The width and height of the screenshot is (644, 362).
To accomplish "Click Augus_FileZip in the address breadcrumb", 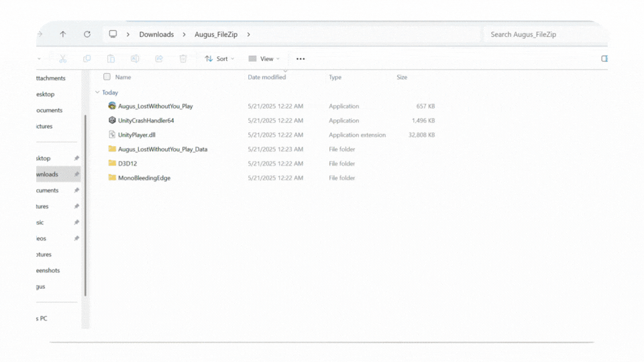I will click(x=216, y=34).
